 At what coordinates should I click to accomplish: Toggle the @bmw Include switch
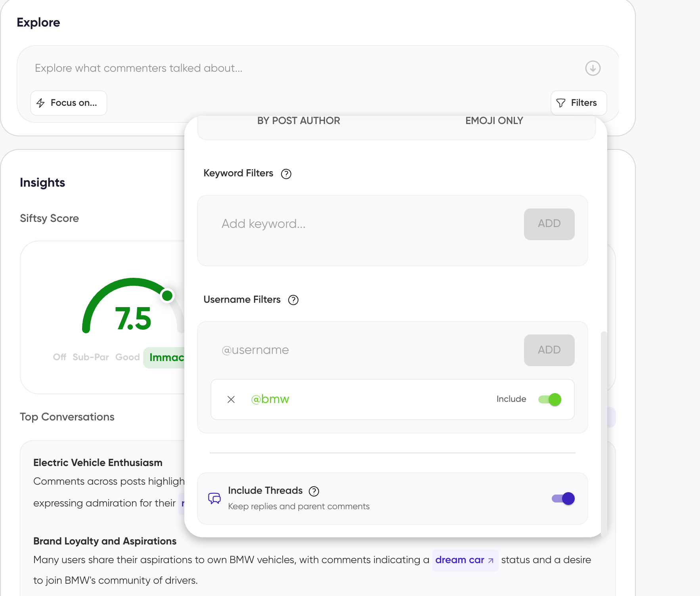[x=549, y=399]
